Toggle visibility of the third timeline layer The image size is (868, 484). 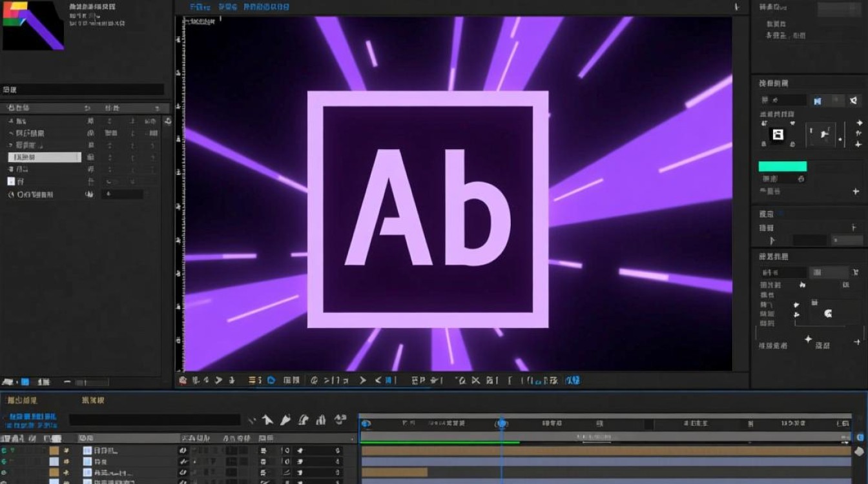pos(5,473)
